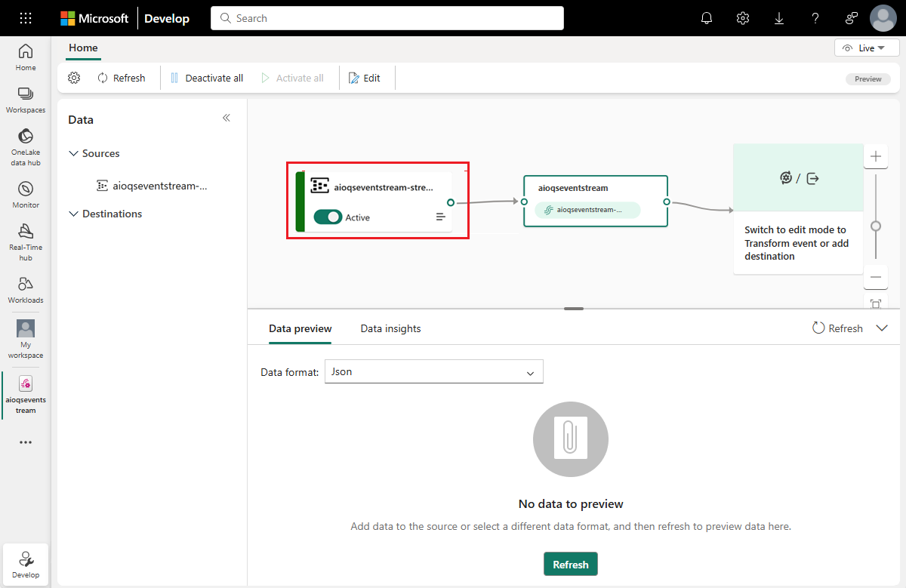
Task: Open the Monitor section in left navigation
Action: 25,195
